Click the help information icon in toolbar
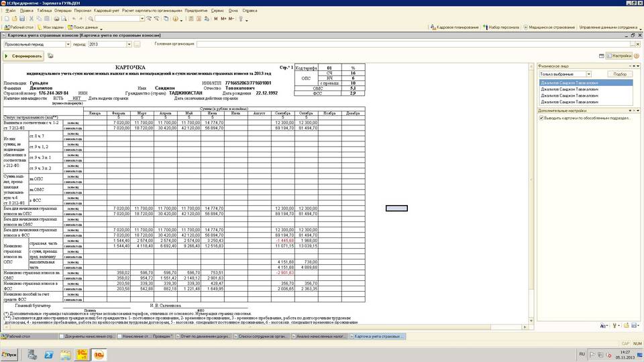The height and width of the screenshot is (362, 644). tap(175, 19)
